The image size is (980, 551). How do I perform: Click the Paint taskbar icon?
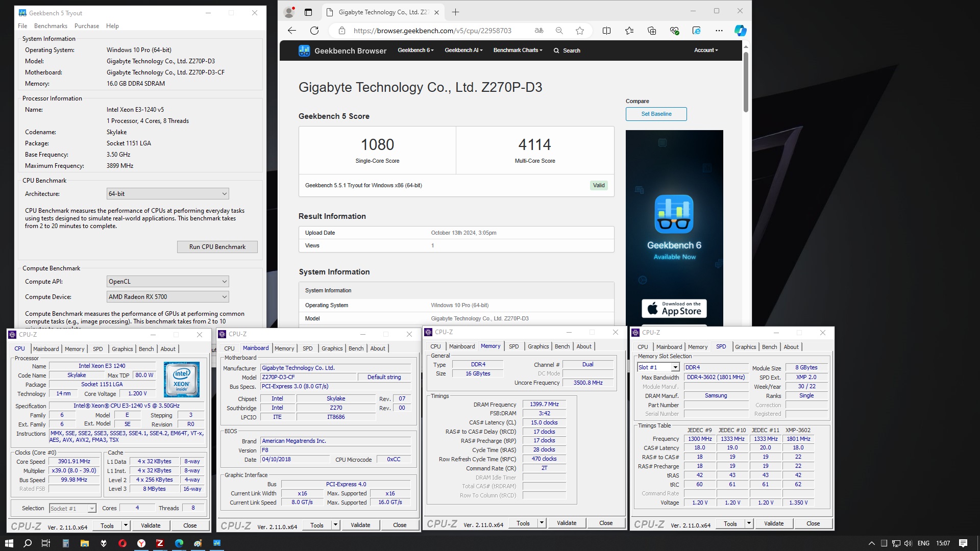(198, 543)
